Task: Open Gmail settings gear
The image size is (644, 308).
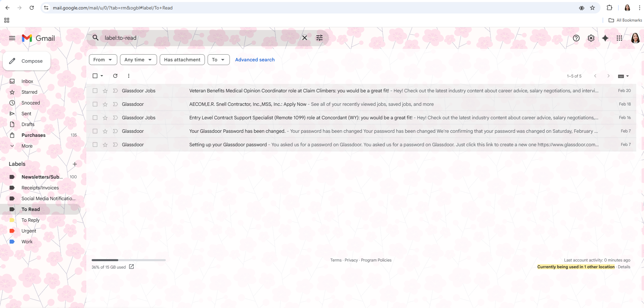Action: [x=591, y=38]
